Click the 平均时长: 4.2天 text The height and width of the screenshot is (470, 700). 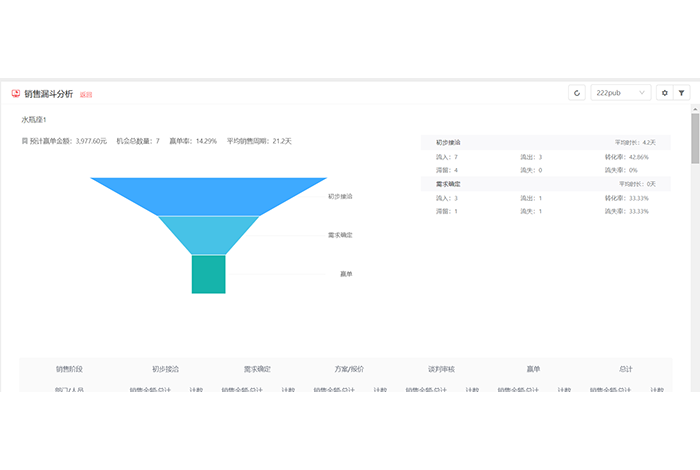635,142
